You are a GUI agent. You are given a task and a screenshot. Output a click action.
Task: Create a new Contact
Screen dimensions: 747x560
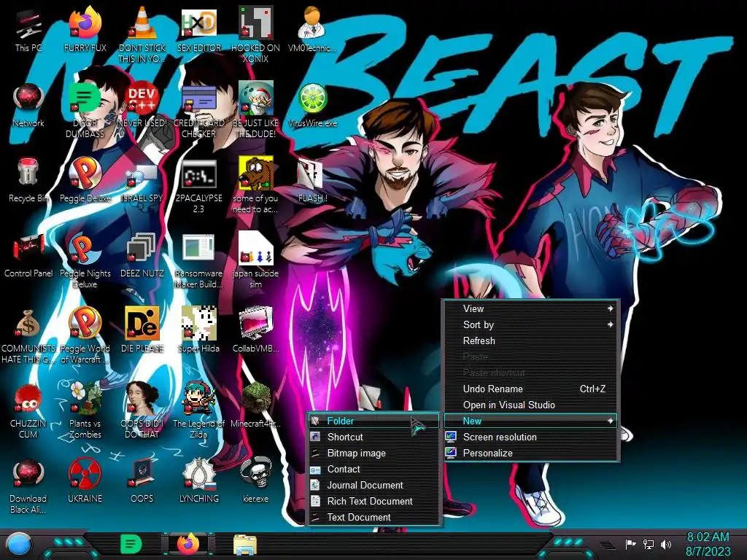pos(373,470)
